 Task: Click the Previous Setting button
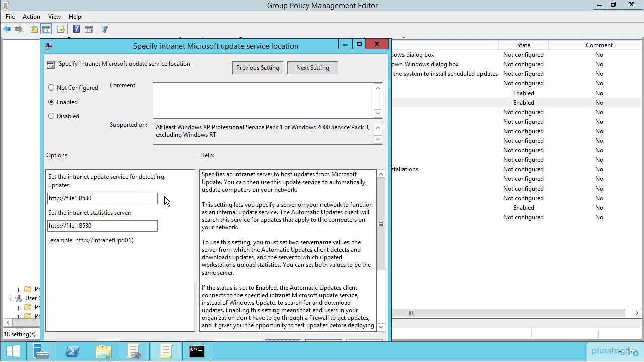[x=258, y=68]
